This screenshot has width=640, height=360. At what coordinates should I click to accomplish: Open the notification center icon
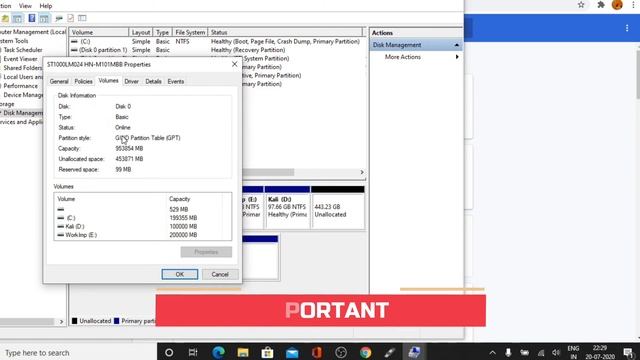(x=628, y=352)
